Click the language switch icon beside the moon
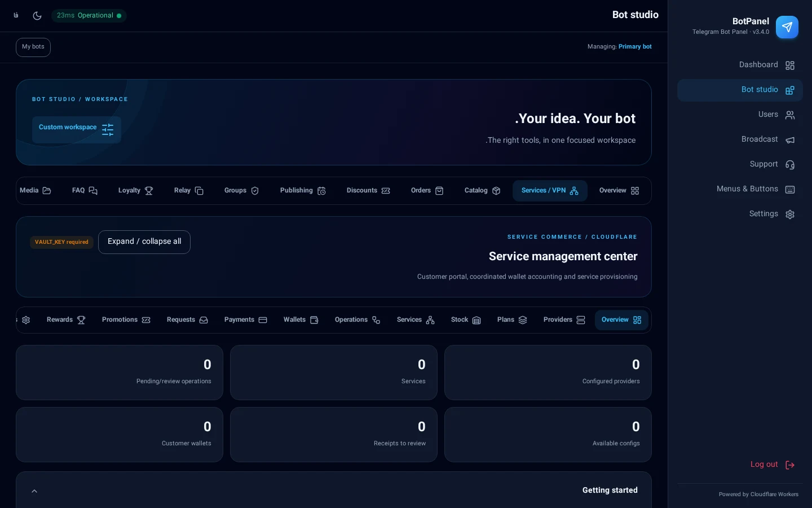 pyautogui.click(x=16, y=16)
